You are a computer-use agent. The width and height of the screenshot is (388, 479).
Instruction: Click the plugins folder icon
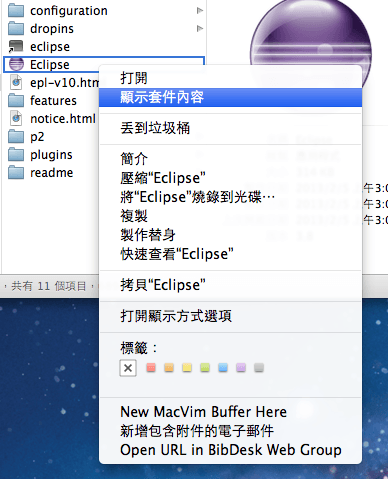click(x=16, y=154)
